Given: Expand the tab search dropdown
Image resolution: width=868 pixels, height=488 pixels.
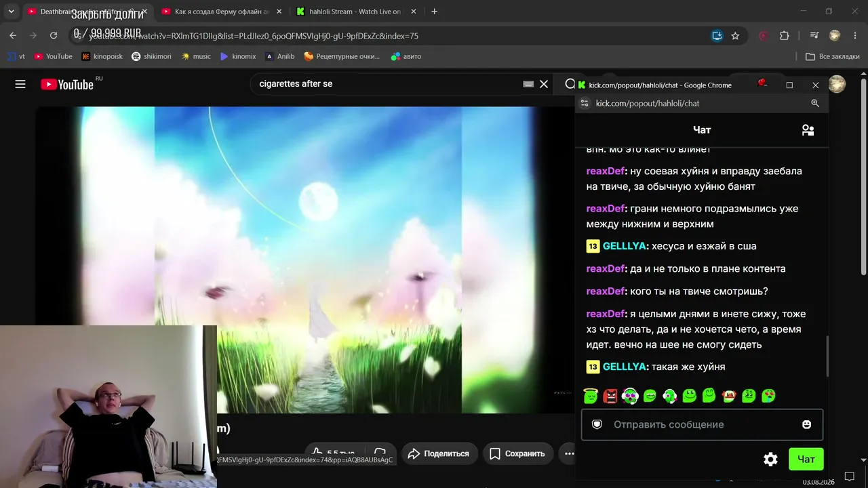Looking at the screenshot, I should pos(11,12).
